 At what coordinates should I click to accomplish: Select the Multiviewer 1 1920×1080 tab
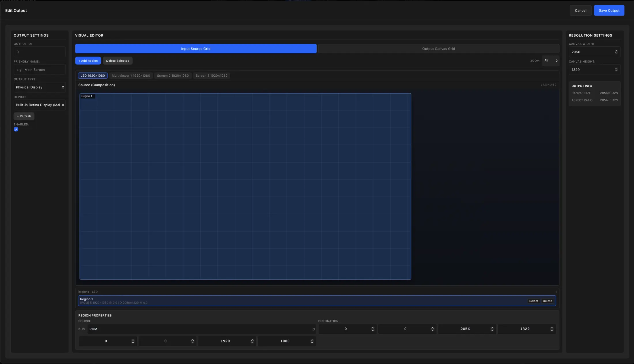coord(131,76)
